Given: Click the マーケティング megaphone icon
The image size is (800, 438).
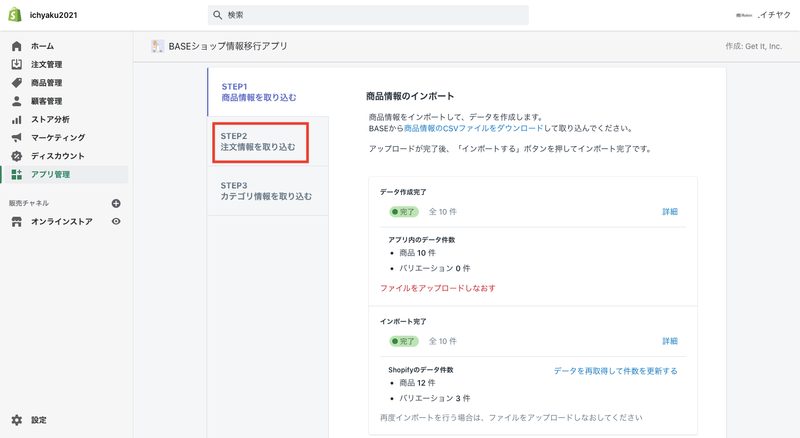Looking at the screenshot, I should [17, 137].
